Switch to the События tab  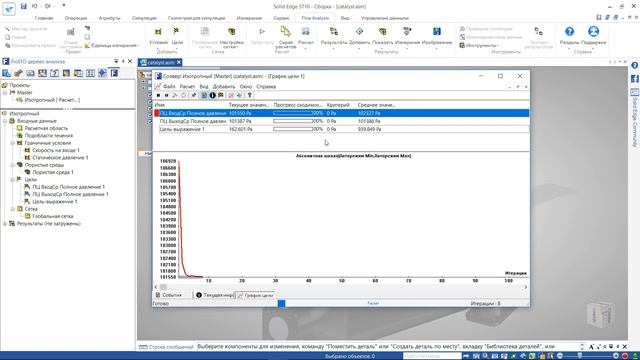(172, 295)
